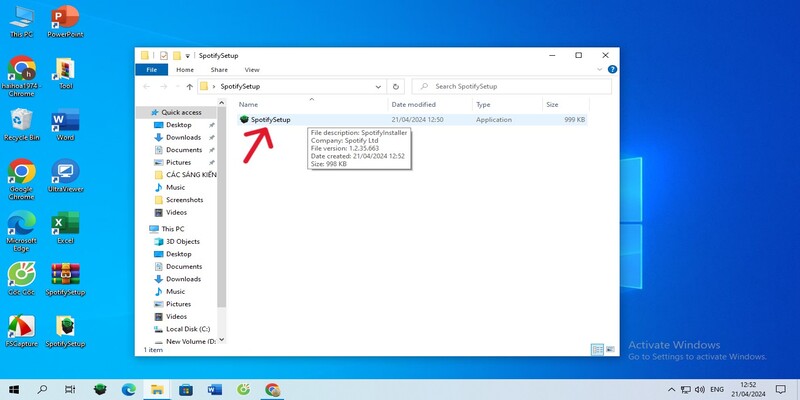This screenshot has height=400, width=800.
Task: Open the network icon in system tray
Action: point(686,390)
